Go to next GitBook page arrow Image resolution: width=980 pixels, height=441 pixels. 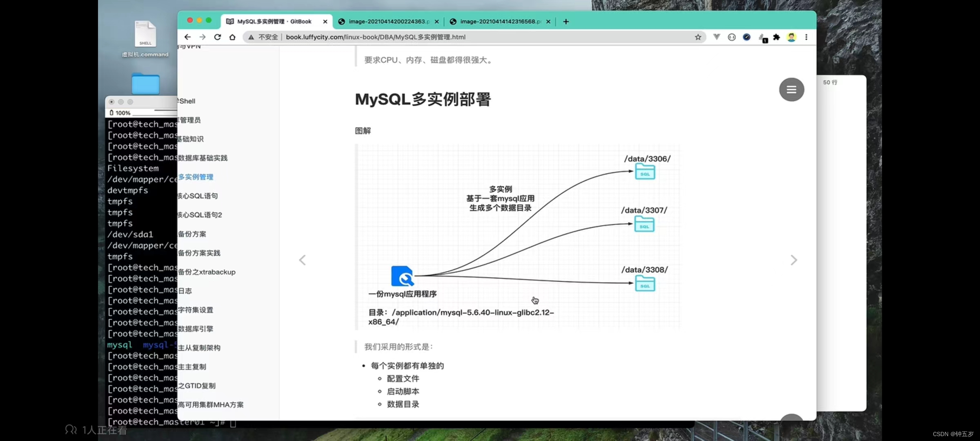793,260
